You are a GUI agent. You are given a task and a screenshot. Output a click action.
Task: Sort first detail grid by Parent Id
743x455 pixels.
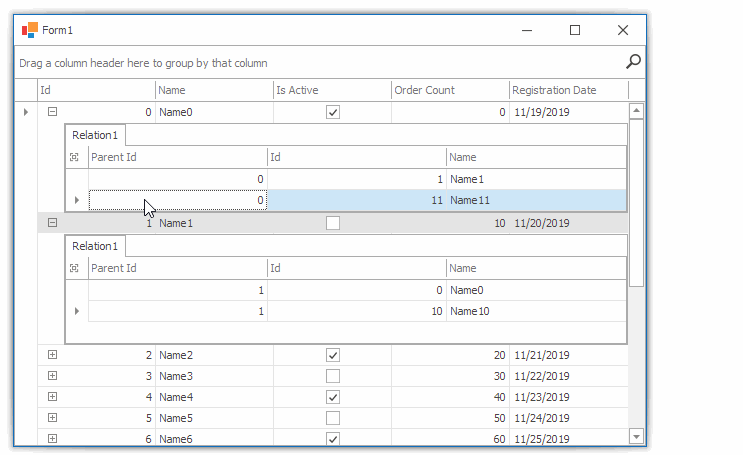[x=178, y=157]
